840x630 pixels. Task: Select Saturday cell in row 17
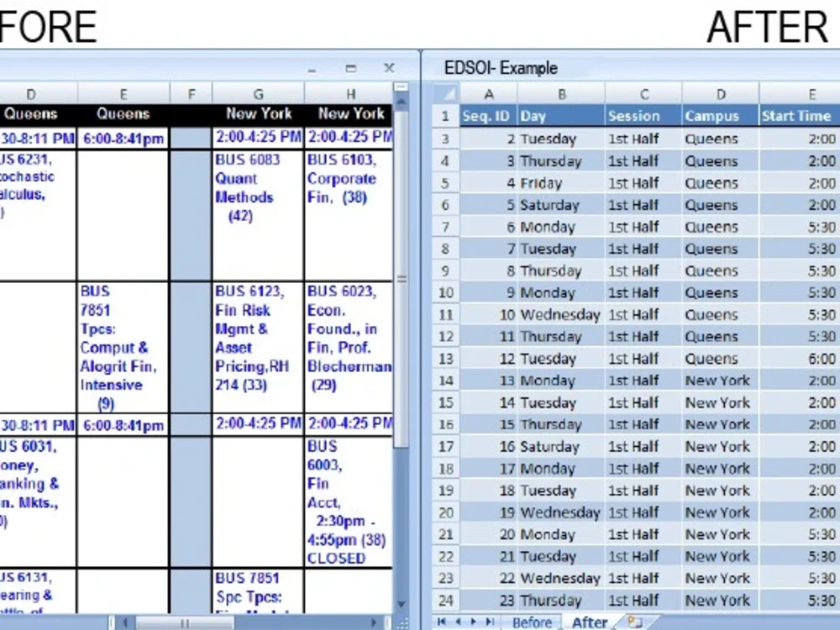pyautogui.click(x=561, y=446)
